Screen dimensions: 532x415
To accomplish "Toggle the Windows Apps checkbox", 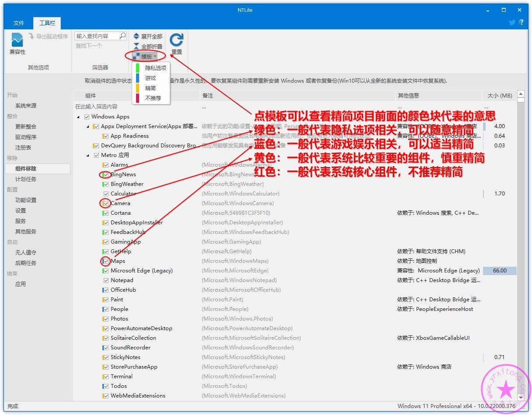I will 87,117.
